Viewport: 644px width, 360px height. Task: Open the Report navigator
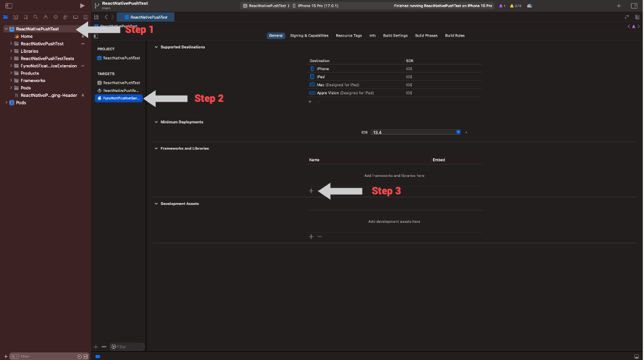click(x=86, y=17)
